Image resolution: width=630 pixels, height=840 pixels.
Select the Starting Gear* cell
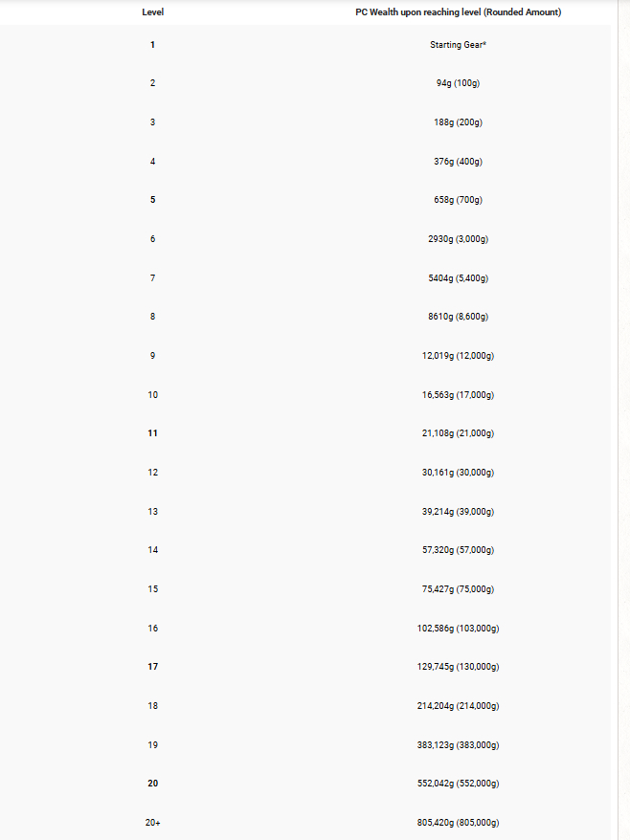click(x=458, y=45)
